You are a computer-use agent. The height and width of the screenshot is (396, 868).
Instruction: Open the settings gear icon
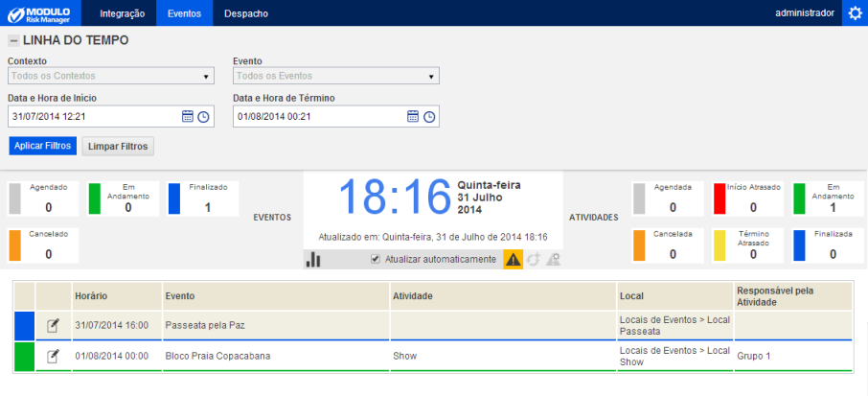point(855,13)
